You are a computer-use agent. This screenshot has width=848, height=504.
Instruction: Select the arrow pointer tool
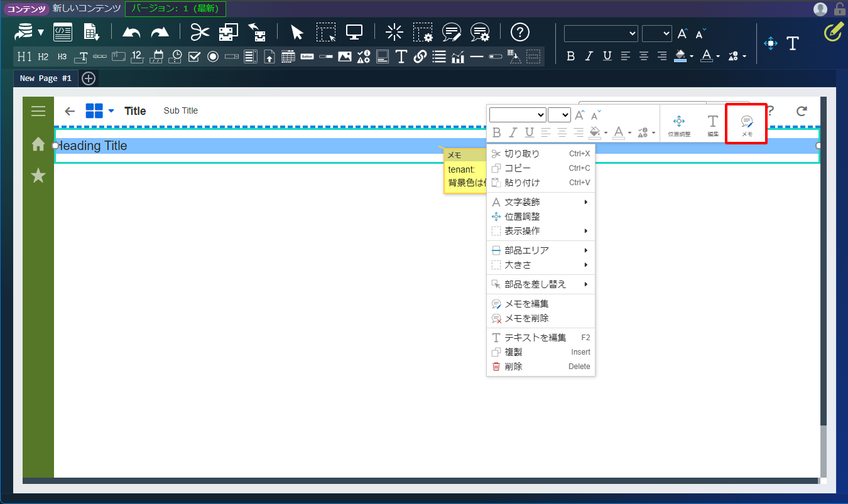(297, 33)
